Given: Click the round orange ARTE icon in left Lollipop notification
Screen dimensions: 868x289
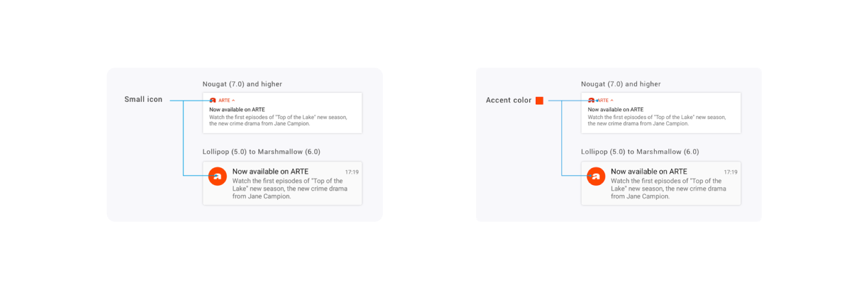Looking at the screenshot, I should 218,176.
